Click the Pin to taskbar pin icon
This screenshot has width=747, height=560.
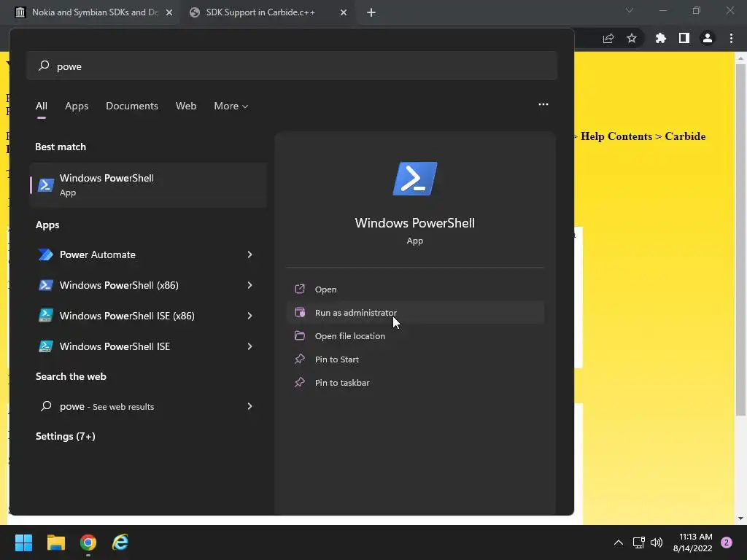coord(300,382)
